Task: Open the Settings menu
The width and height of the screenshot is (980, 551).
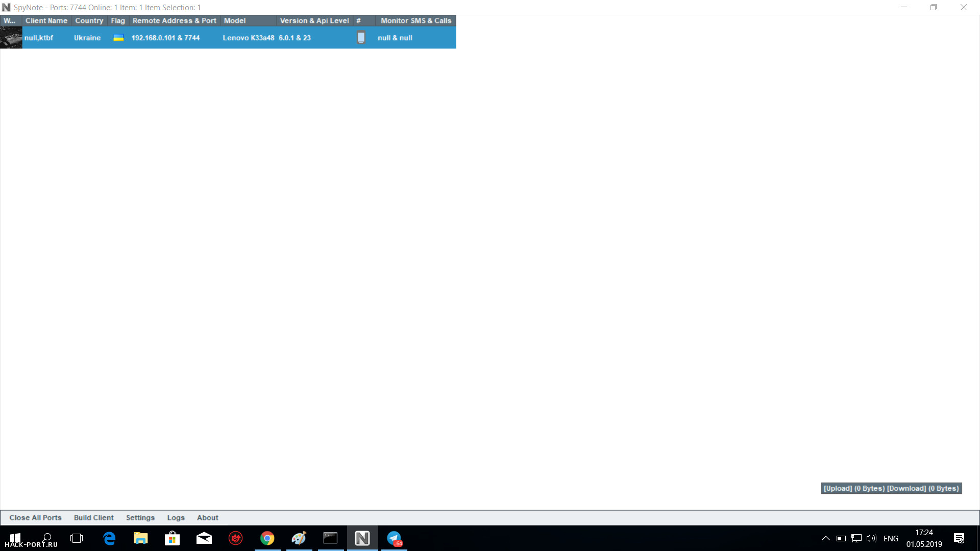Action: 140,517
